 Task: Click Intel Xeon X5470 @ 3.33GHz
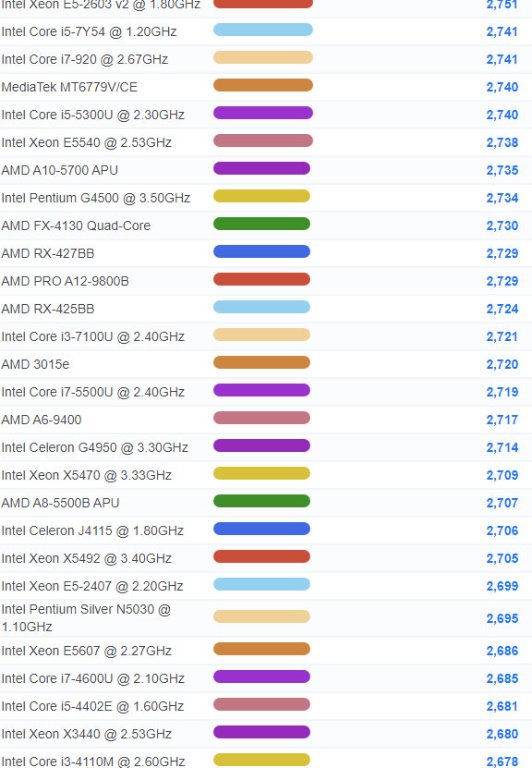[x=87, y=475]
